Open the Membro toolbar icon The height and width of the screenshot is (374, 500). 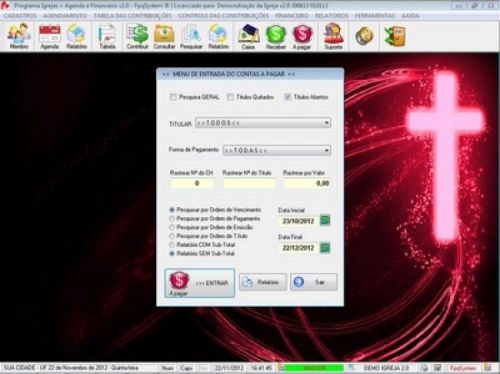click(19, 36)
